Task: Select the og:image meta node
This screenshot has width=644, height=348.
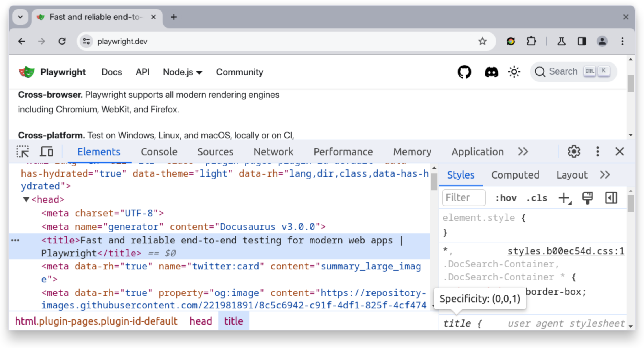Action: click(x=234, y=299)
